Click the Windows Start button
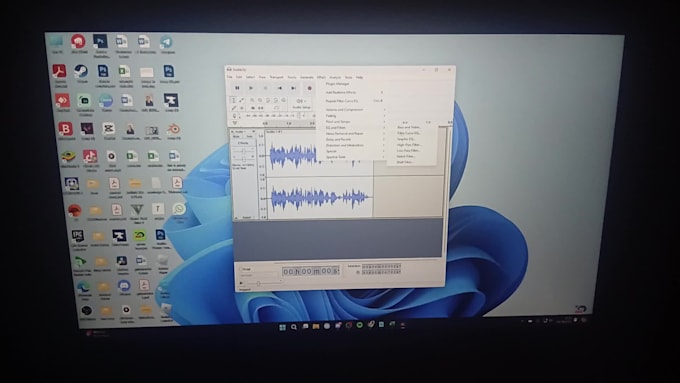 (283, 327)
